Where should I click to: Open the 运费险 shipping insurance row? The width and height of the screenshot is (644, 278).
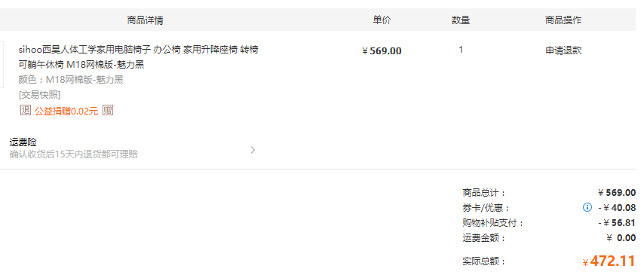click(133, 148)
